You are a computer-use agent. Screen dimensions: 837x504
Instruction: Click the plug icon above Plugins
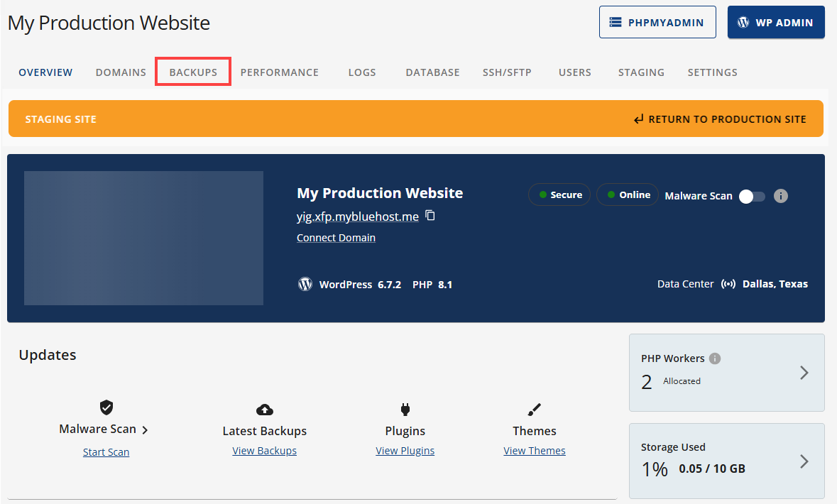(x=405, y=407)
